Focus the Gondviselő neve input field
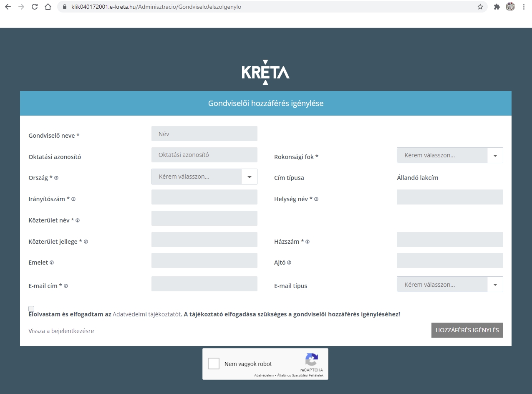Viewport: 532px width, 394px height. pos(204,134)
